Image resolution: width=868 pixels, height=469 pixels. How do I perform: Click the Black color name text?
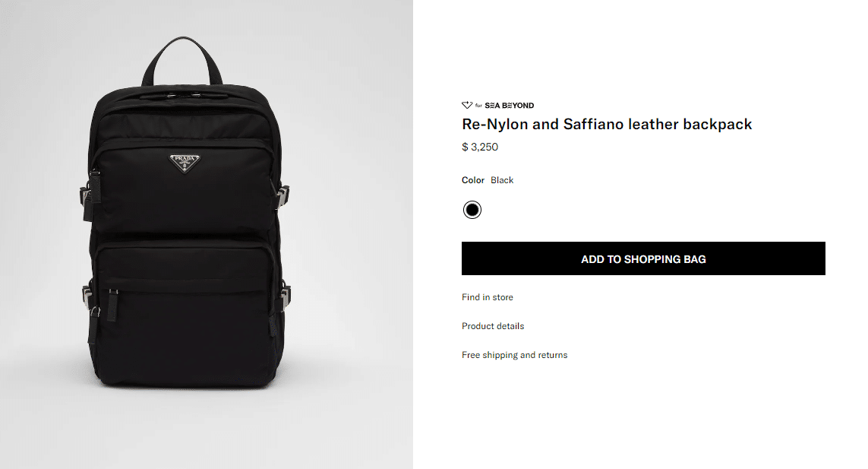point(502,180)
